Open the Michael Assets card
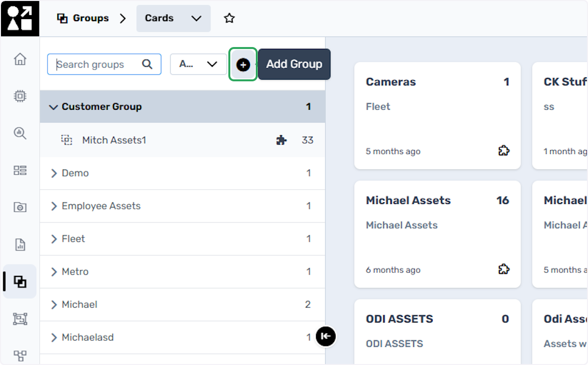This screenshot has height=365, width=588. [x=438, y=234]
